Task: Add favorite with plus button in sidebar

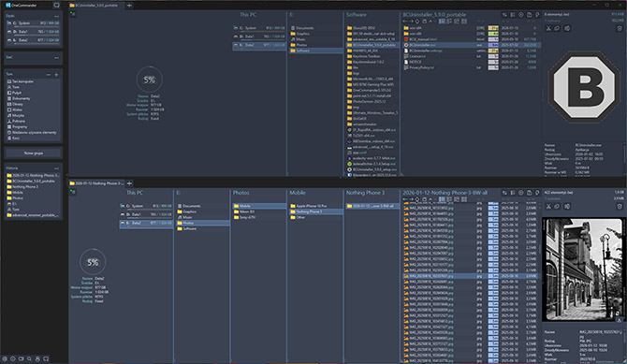Action: 56,75
